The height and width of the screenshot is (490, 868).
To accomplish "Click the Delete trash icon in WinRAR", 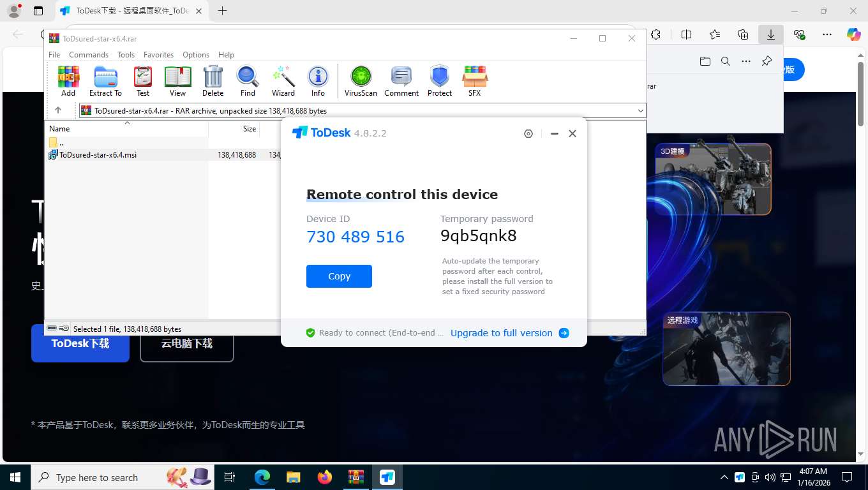I will (x=213, y=81).
